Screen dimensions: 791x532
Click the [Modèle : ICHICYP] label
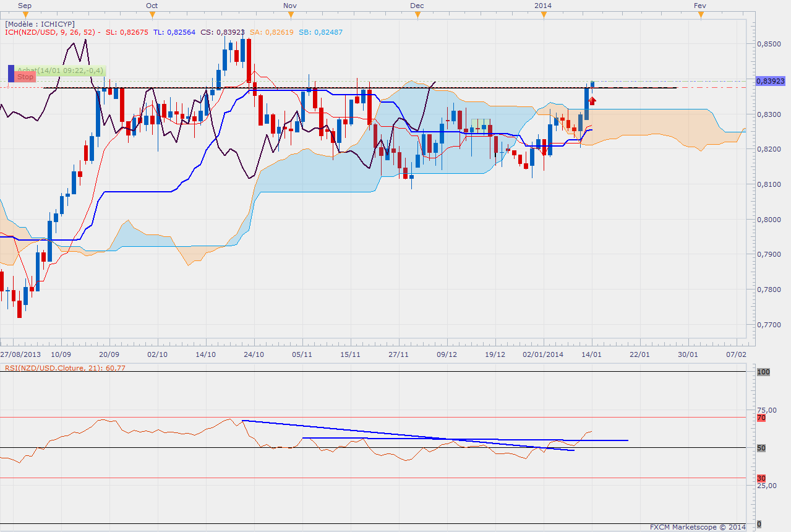point(40,24)
